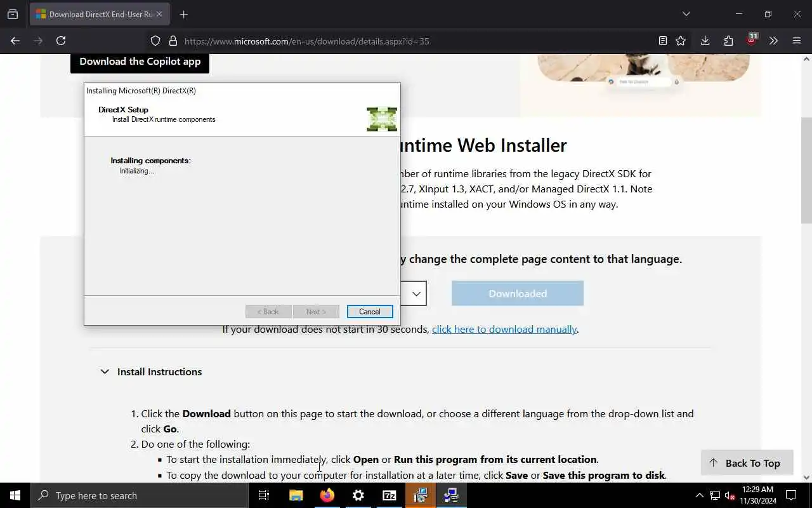This screenshot has height=508, width=812.
Task: Click the 'Installing Microsoft(R) DirectX(R)' title bar
Action: click(242, 90)
